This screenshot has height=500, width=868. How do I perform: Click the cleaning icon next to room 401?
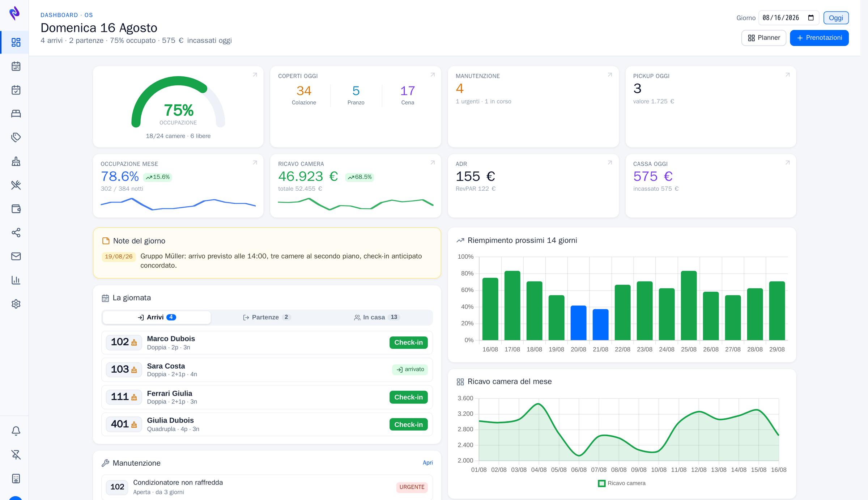pyautogui.click(x=134, y=424)
